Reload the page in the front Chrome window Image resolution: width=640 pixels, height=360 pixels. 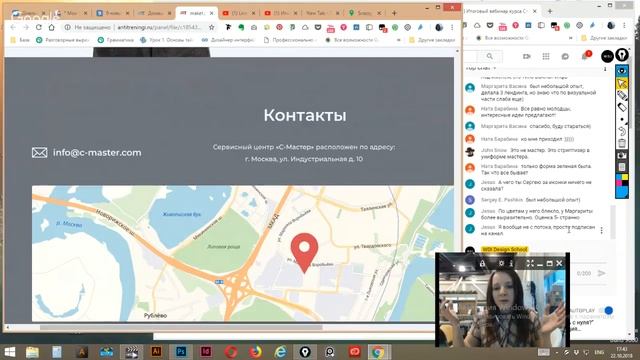pos(39,27)
